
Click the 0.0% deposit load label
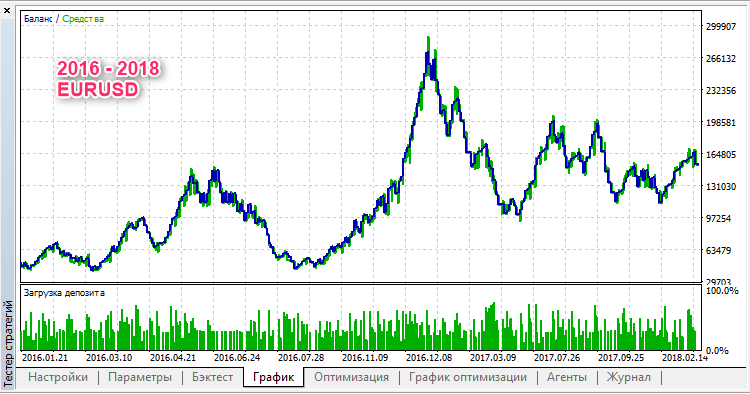717,351
